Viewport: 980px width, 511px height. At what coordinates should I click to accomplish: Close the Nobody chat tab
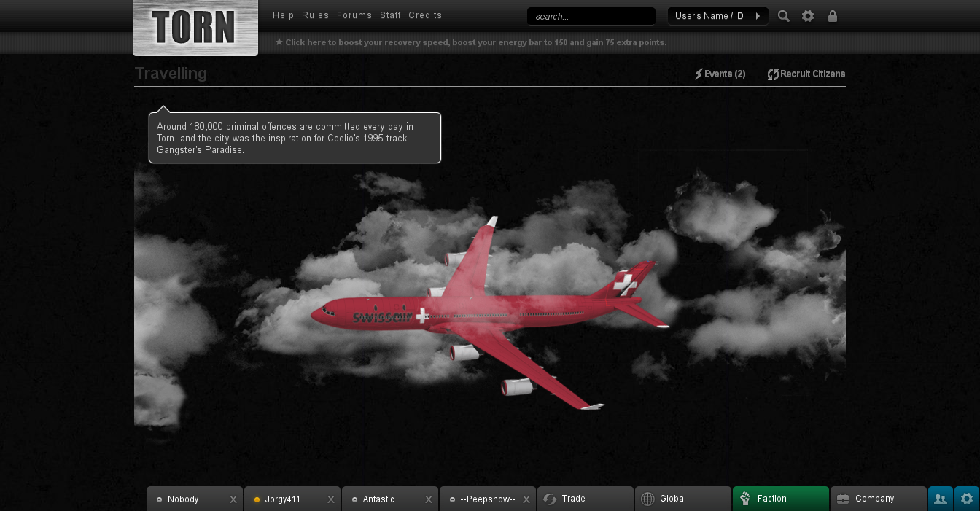[x=233, y=499]
